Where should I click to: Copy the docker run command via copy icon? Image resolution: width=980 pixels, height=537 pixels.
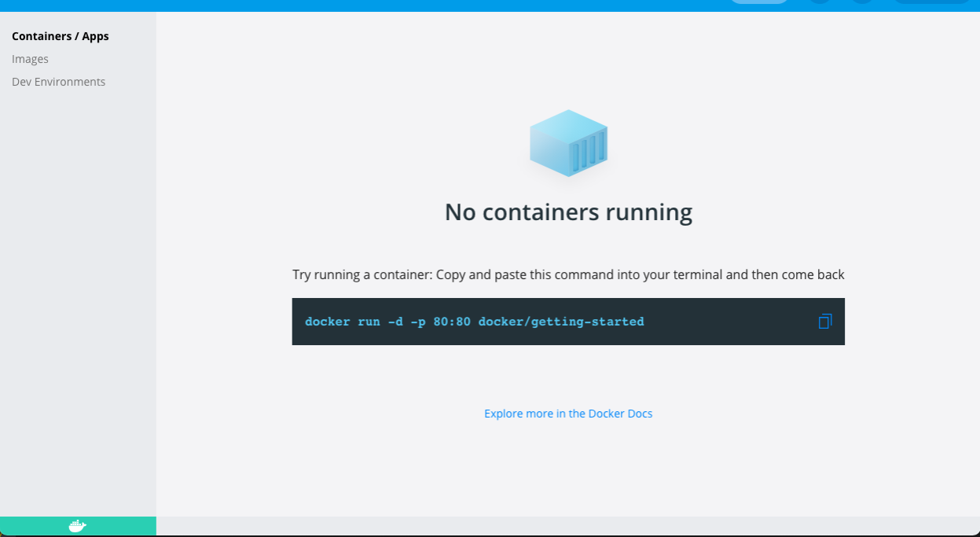pos(824,322)
